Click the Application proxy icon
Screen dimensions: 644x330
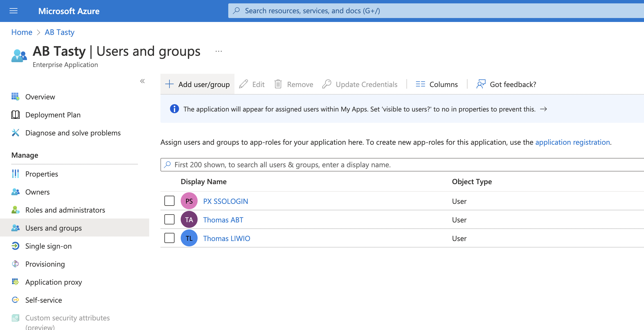click(15, 282)
